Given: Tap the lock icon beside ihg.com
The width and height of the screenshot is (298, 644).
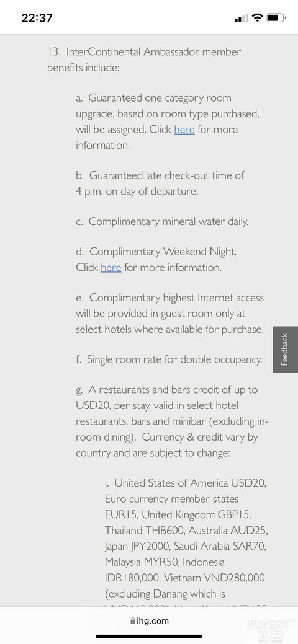Looking at the screenshot, I should [132, 621].
